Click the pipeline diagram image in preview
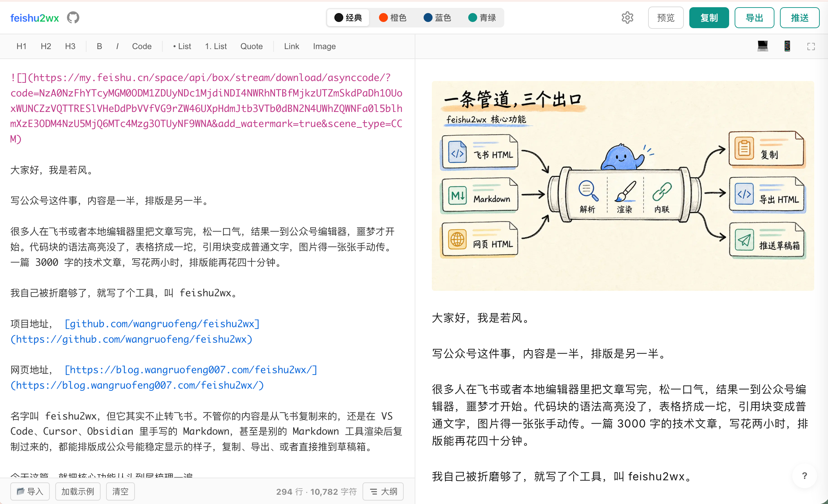The width and height of the screenshot is (828, 504). [x=623, y=186]
